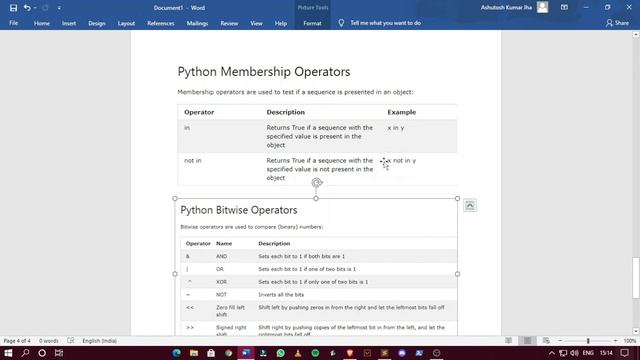640x360 pixels.
Task: Click the Layout Options icon beside the picture
Action: [x=470, y=205]
